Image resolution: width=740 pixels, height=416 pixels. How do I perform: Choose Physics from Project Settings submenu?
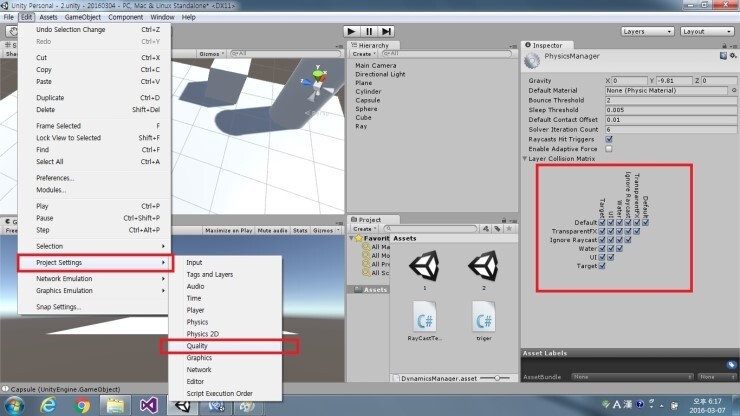(225, 322)
